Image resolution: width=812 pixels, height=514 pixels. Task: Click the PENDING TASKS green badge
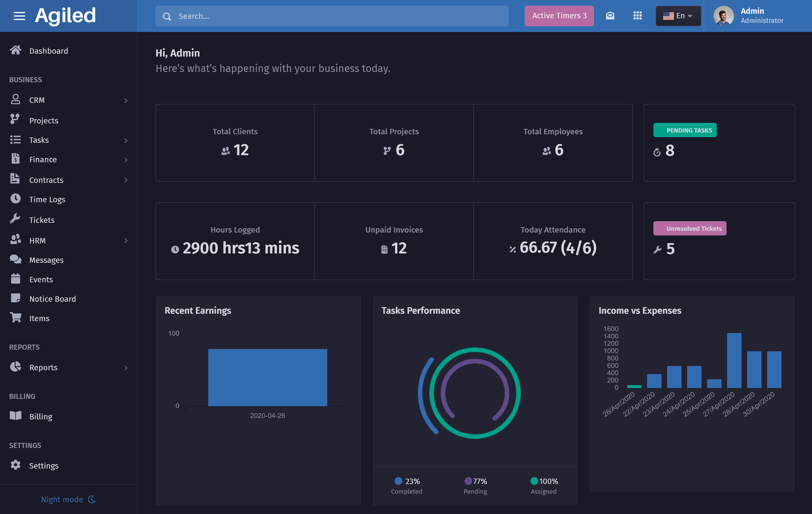pyautogui.click(x=685, y=130)
